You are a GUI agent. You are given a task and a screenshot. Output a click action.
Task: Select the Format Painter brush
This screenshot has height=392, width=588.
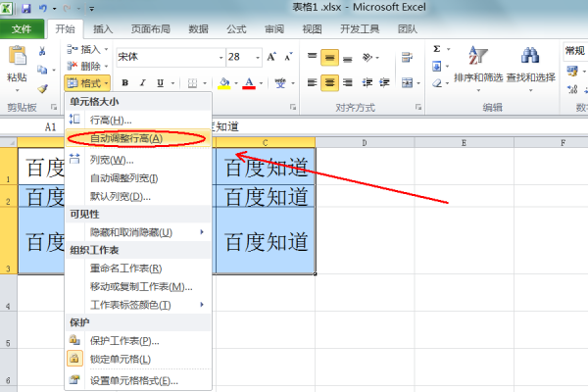42,88
